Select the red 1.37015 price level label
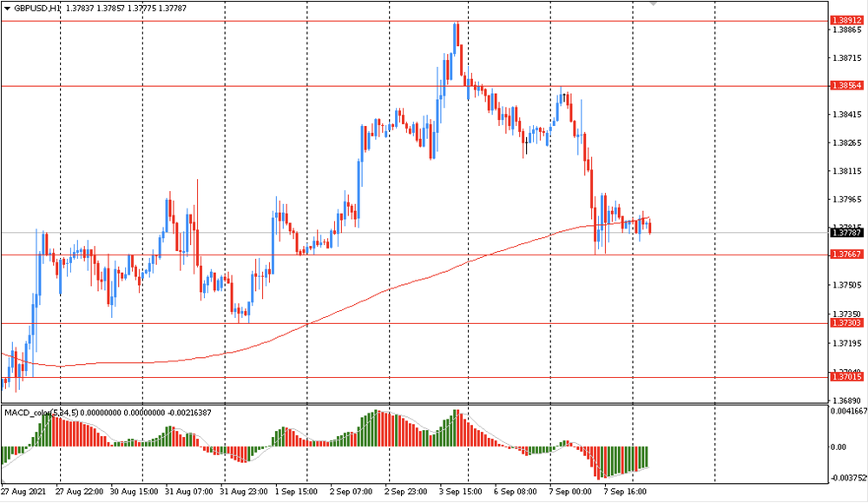 click(x=847, y=377)
